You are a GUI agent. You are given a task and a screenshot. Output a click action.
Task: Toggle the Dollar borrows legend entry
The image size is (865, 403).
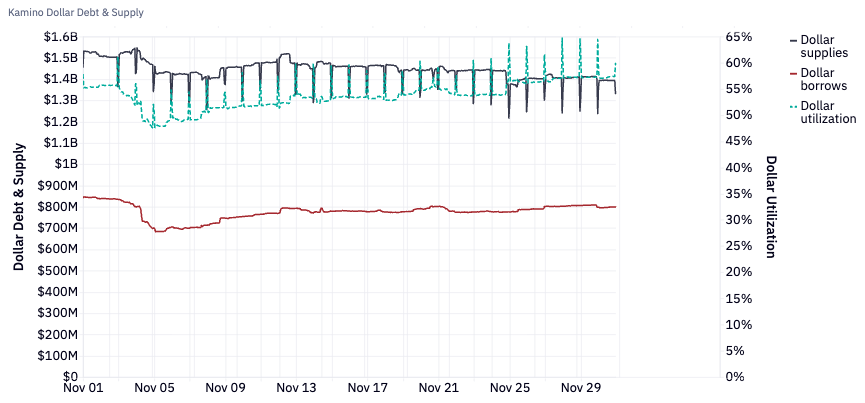tap(824, 79)
